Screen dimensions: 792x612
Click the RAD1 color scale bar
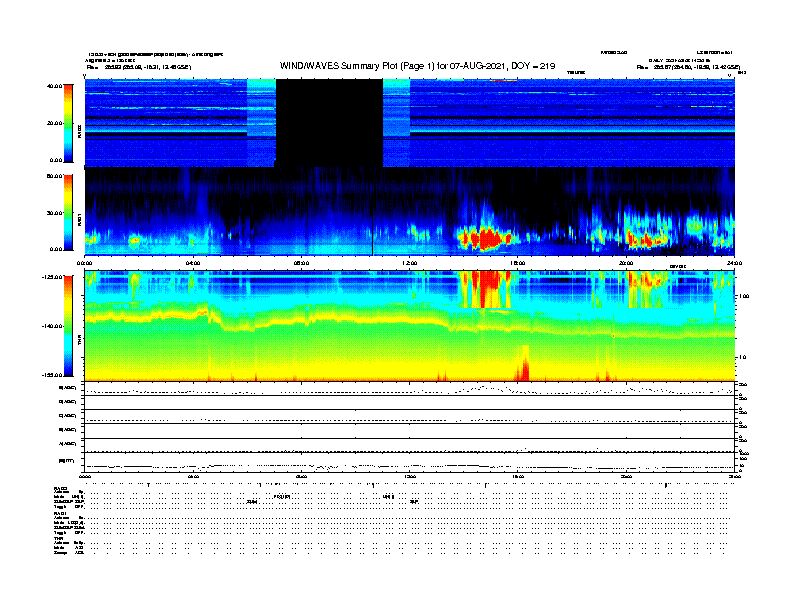click(x=68, y=211)
